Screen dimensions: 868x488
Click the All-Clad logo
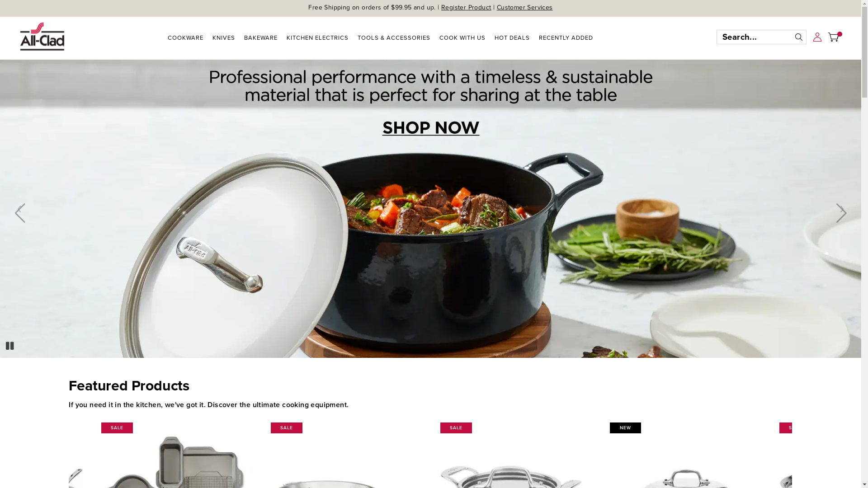coord(42,37)
